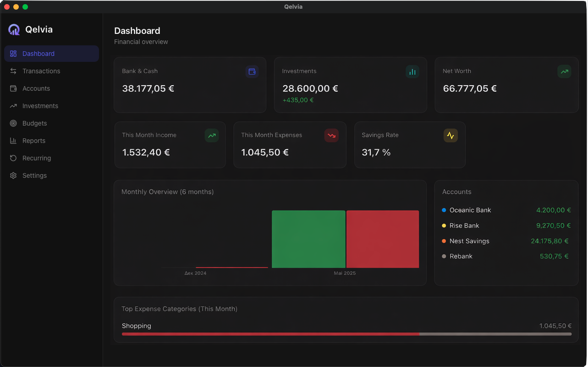This screenshot has width=588, height=367.
Task: Select Transactions in the sidebar menu
Action: [x=41, y=71]
